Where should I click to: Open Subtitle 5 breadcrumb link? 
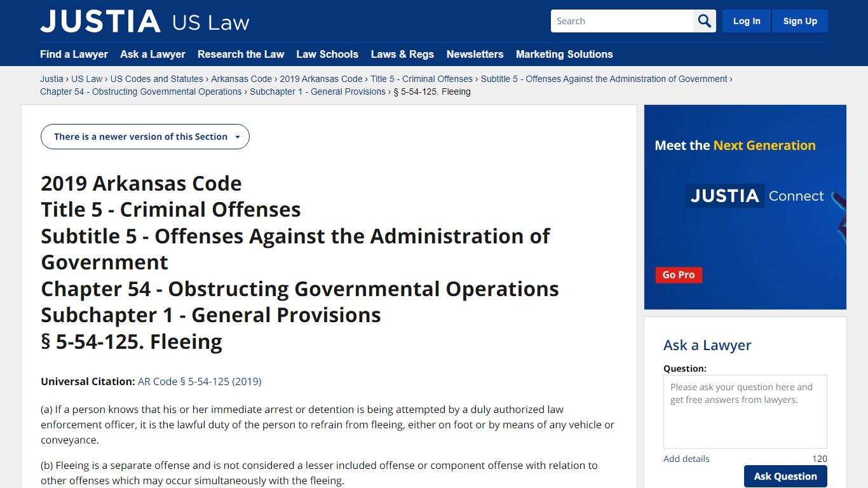pyautogui.click(x=604, y=79)
